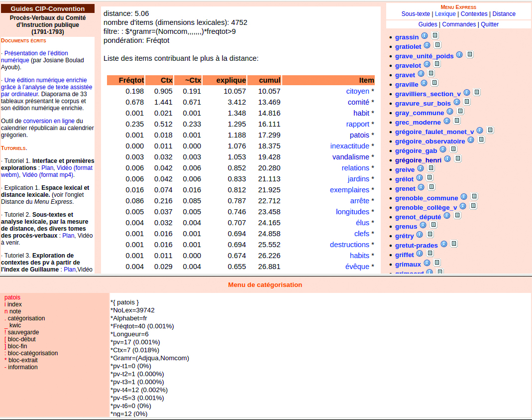The width and height of the screenshot is (532, 420).
Task: Open document icon next to gravure_sur_bois
Action: point(467,102)
